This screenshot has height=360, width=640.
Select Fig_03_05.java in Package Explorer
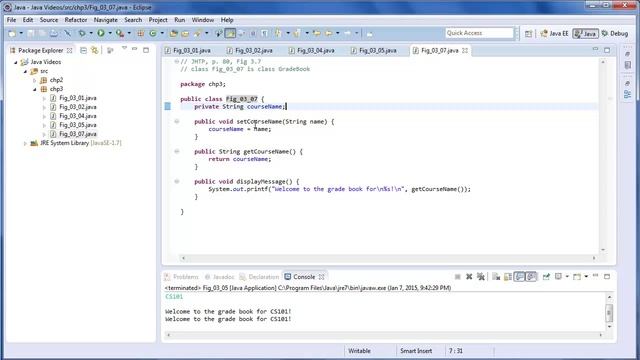78,125
